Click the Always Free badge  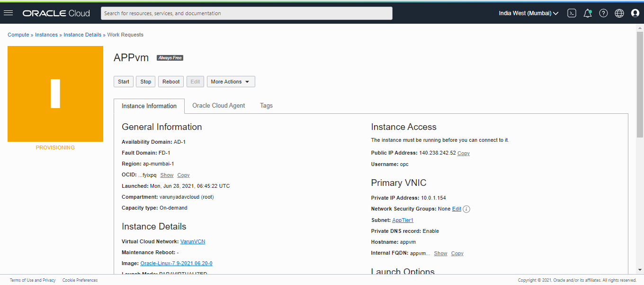click(170, 58)
